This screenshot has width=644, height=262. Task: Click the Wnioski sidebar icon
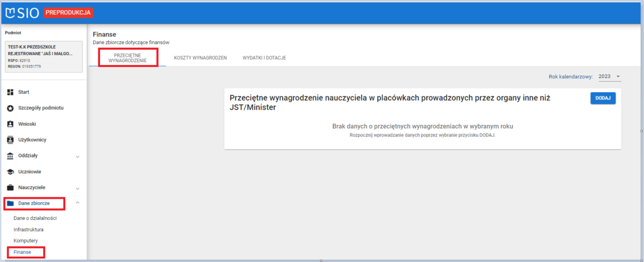(x=11, y=124)
